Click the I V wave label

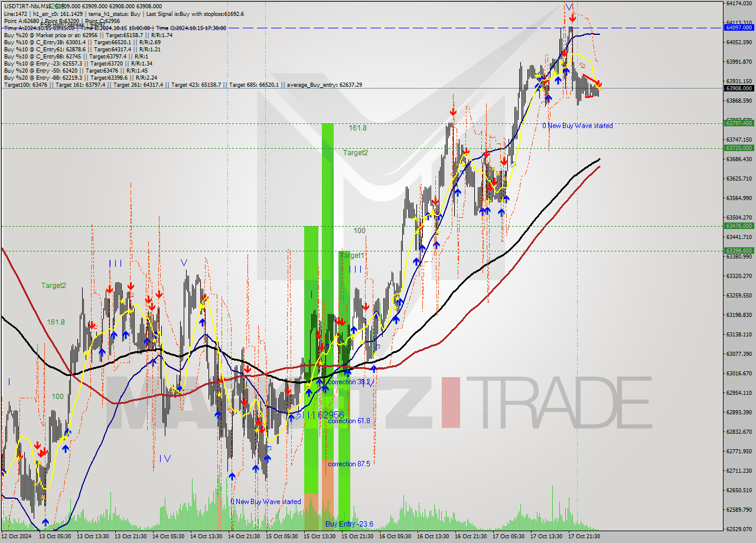pyautogui.click(x=165, y=459)
